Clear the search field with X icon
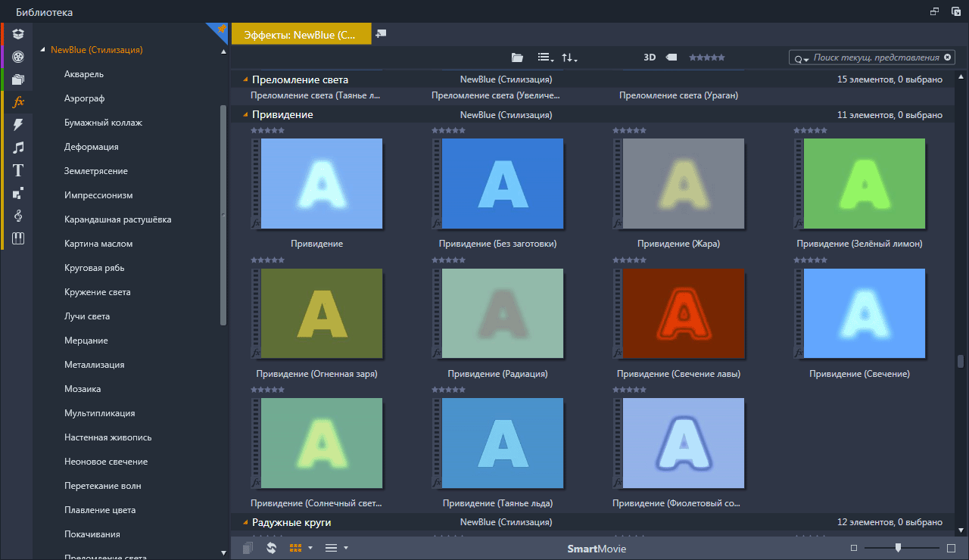 click(x=946, y=58)
